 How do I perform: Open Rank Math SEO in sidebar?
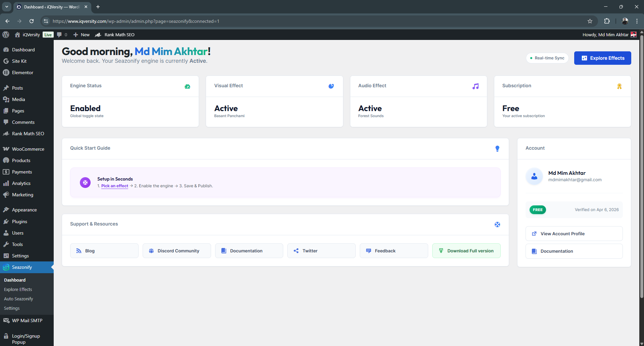click(x=27, y=134)
